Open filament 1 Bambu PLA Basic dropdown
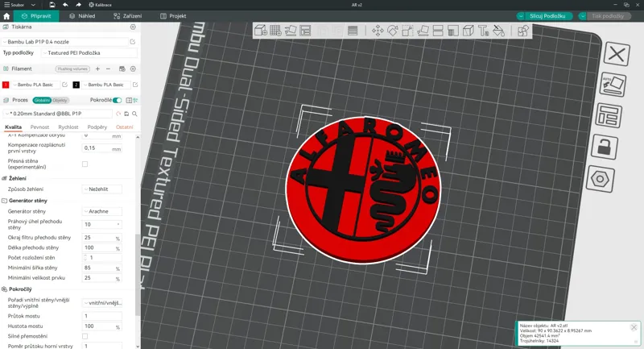644x349 pixels. coord(35,85)
